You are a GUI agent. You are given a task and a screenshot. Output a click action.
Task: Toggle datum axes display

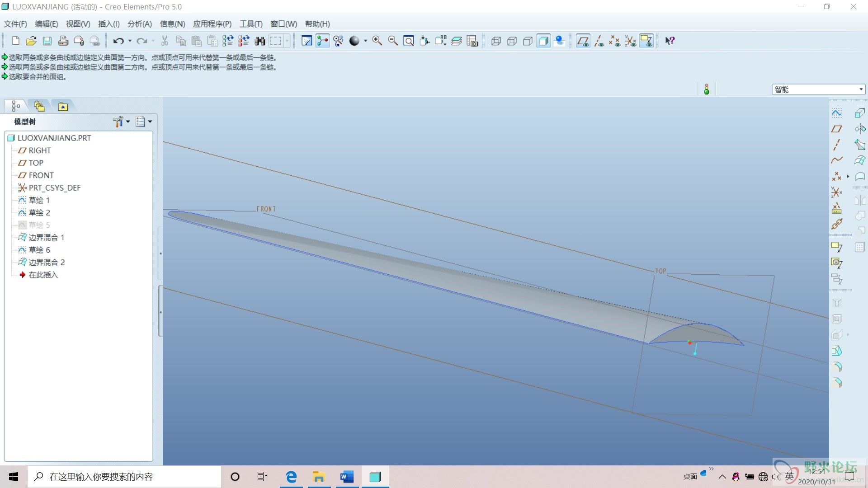pos(599,41)
